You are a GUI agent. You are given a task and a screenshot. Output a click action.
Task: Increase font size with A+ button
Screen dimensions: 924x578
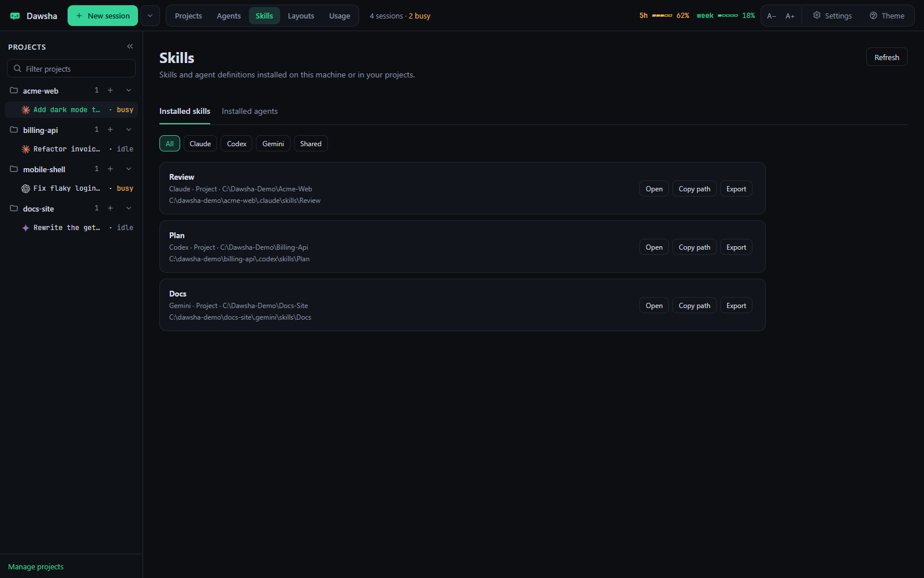tap(790, 16)
